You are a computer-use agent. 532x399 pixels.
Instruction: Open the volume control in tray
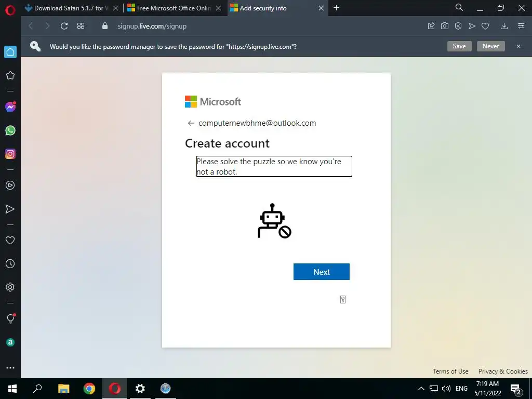446,389
